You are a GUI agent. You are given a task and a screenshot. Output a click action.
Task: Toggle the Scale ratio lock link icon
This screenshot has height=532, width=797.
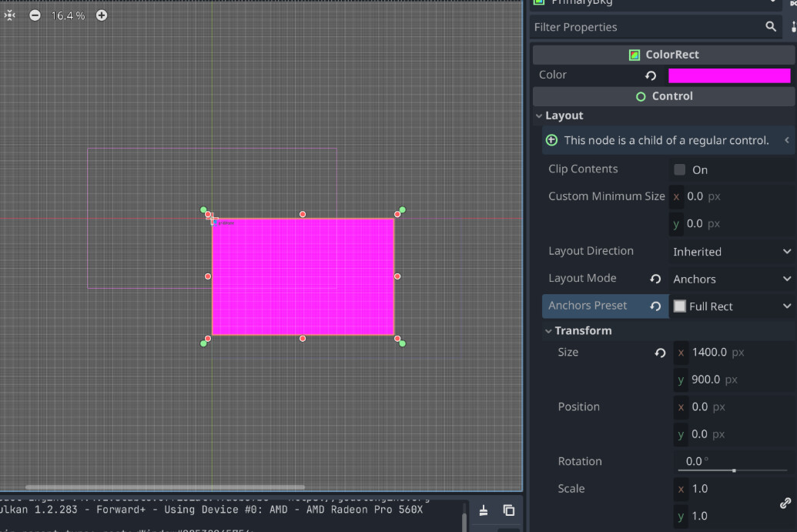pos(785,503)
